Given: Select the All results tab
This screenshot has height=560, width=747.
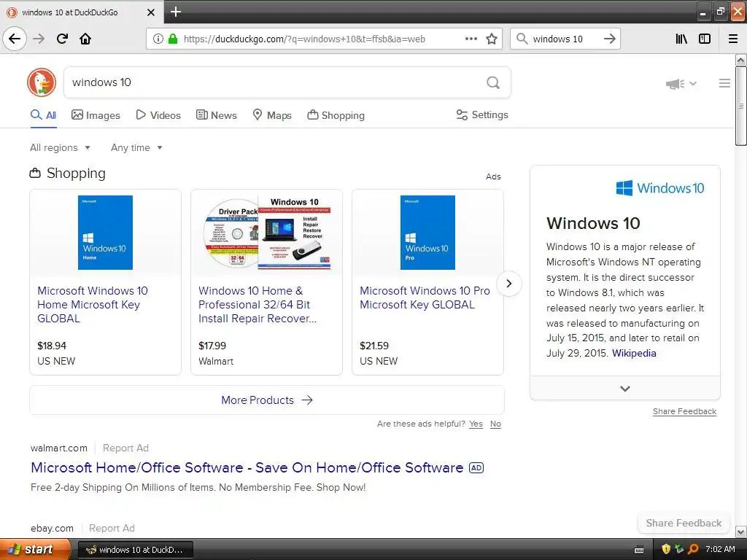Looking at the screenshot, I should pos(43,115).
